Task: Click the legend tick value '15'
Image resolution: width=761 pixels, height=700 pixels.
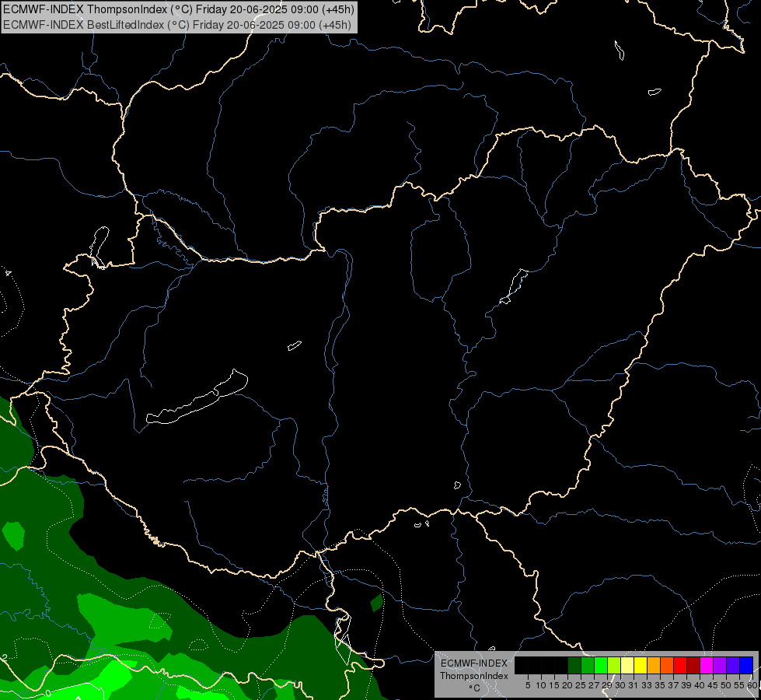Action: (x=554, y=685)
